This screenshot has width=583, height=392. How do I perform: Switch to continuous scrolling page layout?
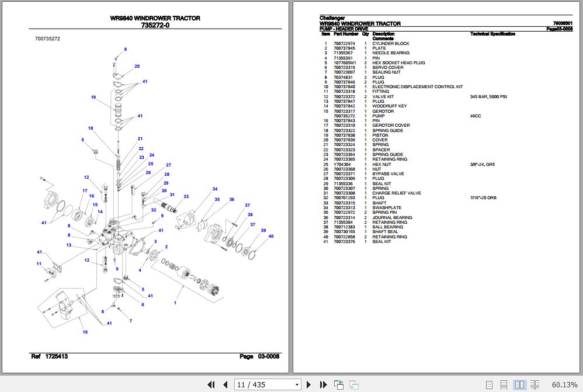tap(504, 384)
